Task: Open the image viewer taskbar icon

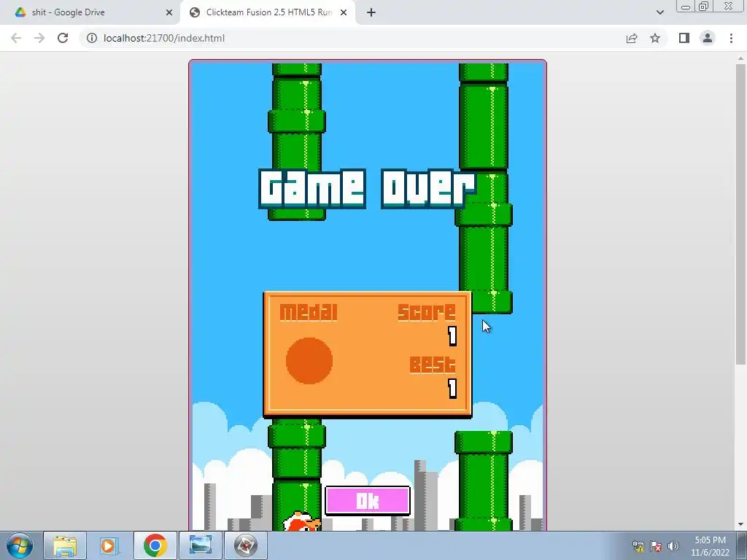Action: (x=200, y=545)
